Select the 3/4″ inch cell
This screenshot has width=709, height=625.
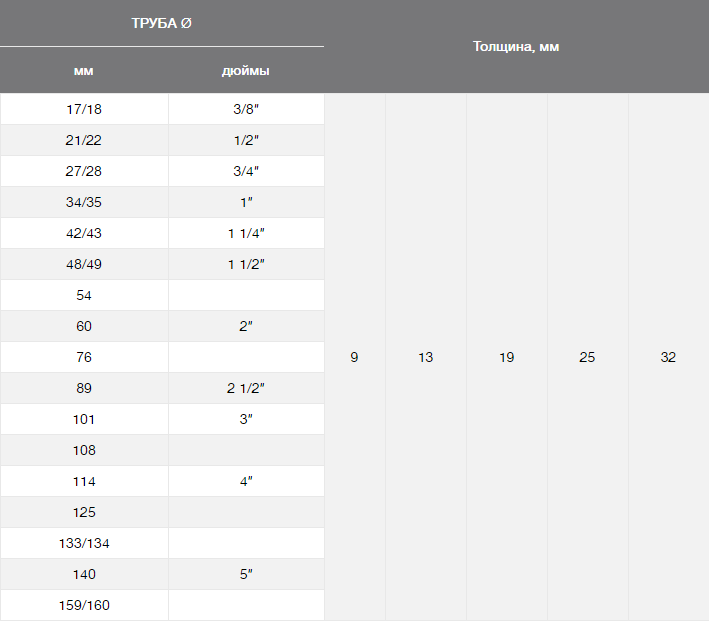coord(245,171)
